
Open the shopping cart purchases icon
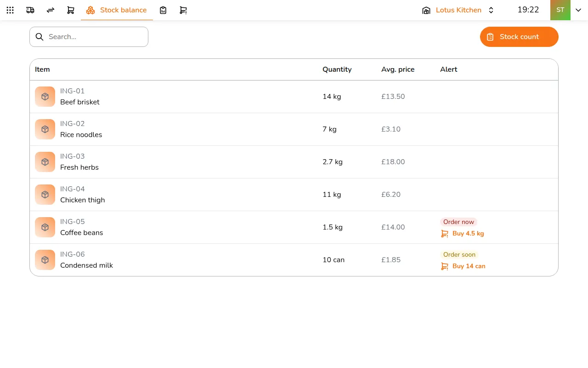pyautogui.click(x=71, y=10)
